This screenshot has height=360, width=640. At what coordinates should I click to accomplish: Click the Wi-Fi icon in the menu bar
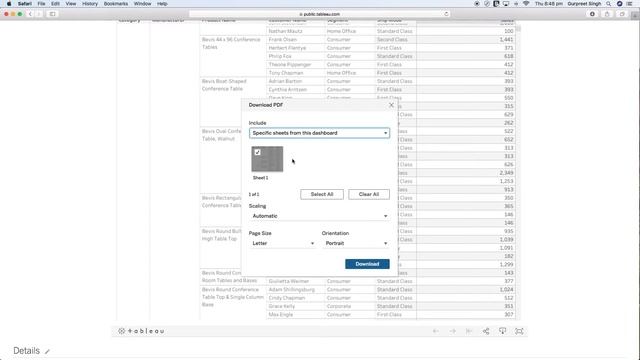(x=526, y=4)
